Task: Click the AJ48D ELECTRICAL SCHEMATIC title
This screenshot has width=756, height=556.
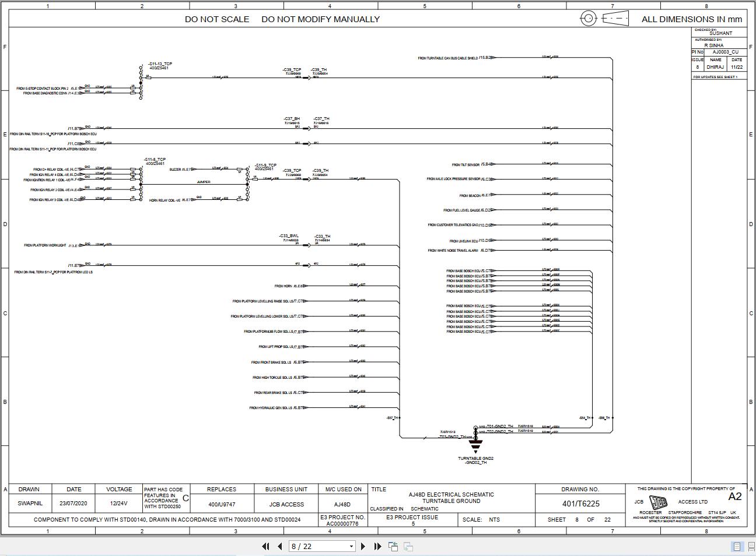Action: 451,494
